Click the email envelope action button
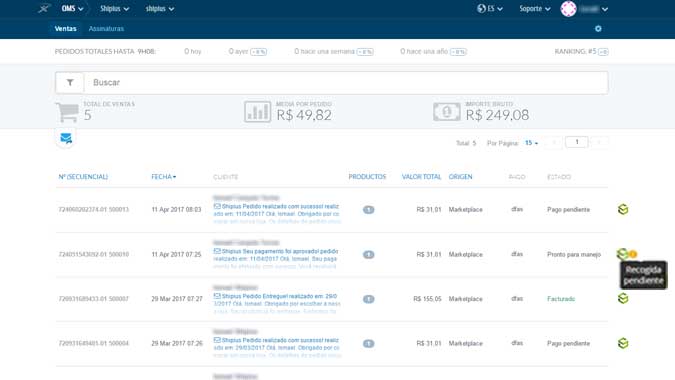675x380 pixels. [66, 138]
